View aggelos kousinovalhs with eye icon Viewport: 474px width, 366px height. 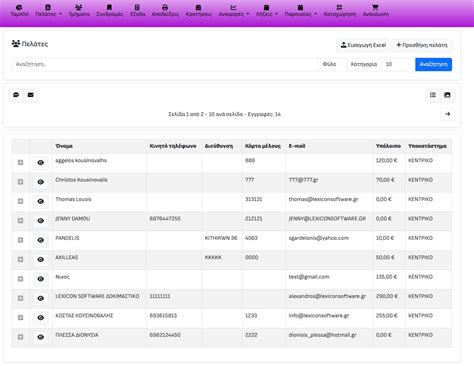tap(41, 163)
